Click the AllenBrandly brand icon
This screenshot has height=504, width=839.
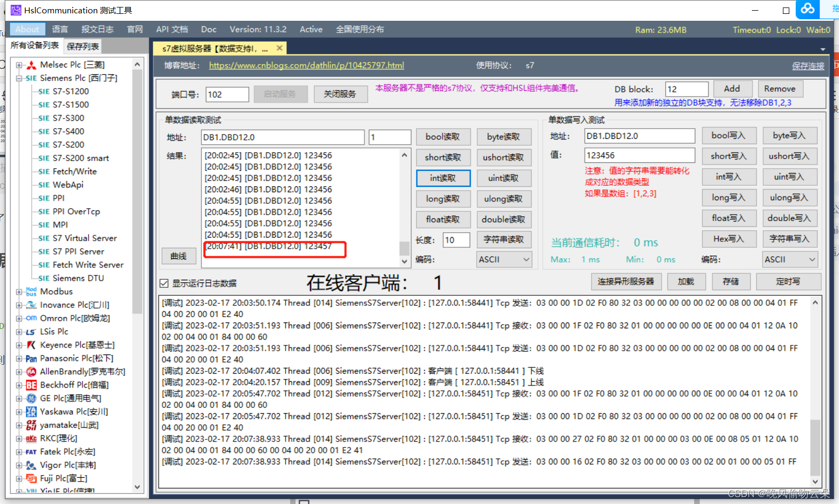[x=32, y=372]
